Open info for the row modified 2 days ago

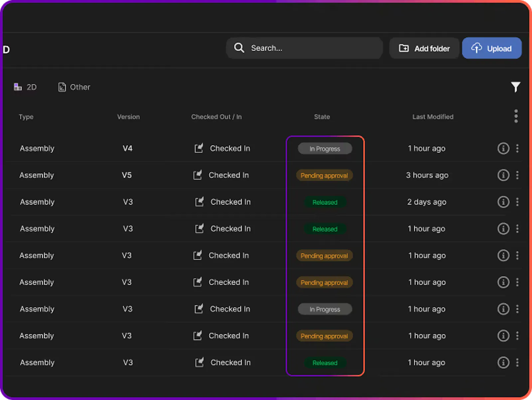(x=503, y=202)
